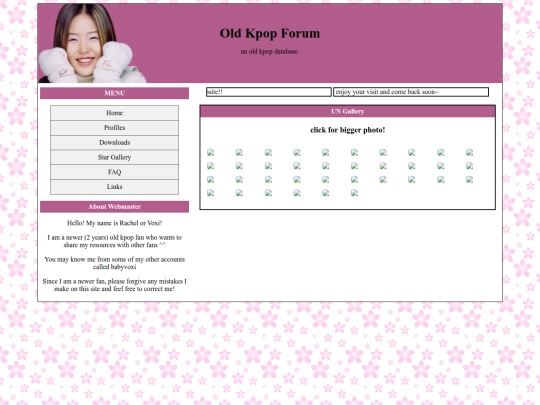
Task: Click the UN Gallery heading
Action: pyautogui.click(x=347, y=112)
